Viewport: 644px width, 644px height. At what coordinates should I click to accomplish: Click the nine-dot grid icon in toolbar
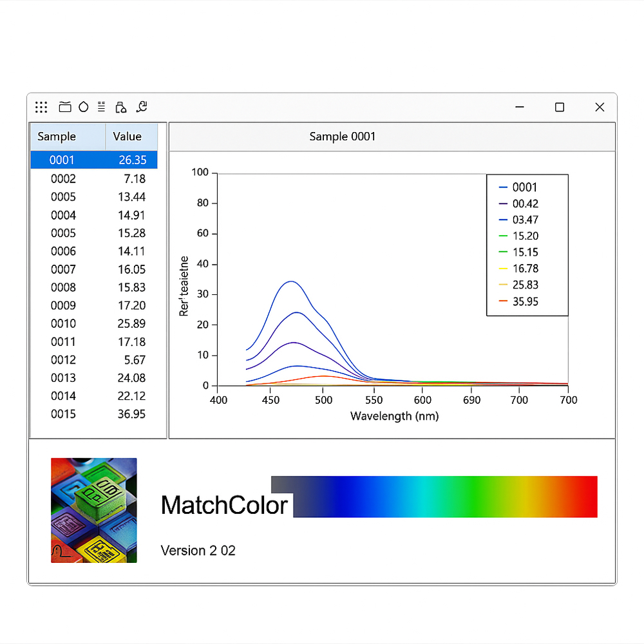click(41, 108)
